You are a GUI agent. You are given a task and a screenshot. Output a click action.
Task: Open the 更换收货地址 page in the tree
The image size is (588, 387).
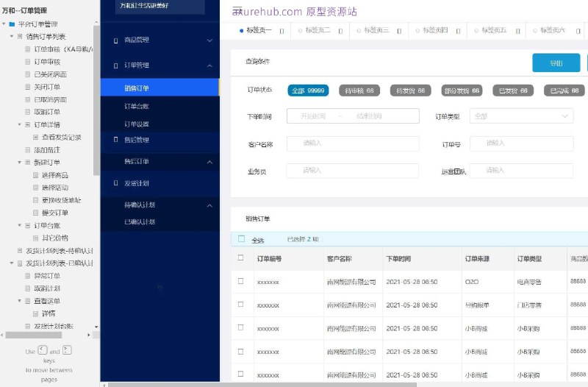(x=62, y=200)
